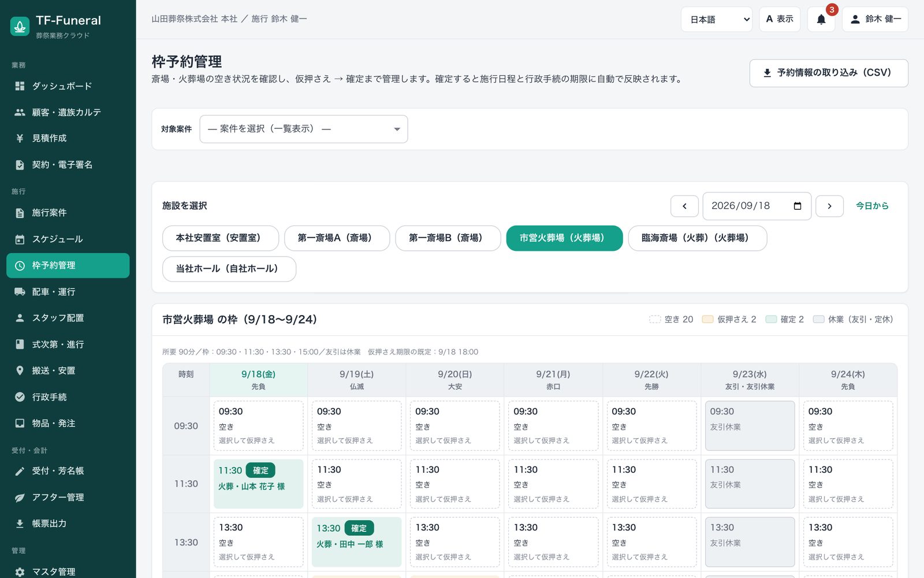The image size is (924, 578).
Task: Open the 日本語 language dropdown
Action: click(x=717, y=19)
